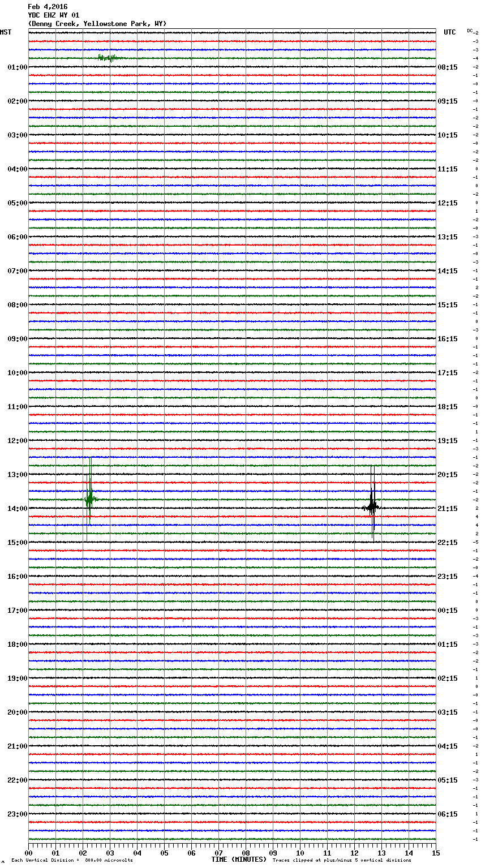
Task: Select the 12:00 MST row label
Action: pos(17,441)
